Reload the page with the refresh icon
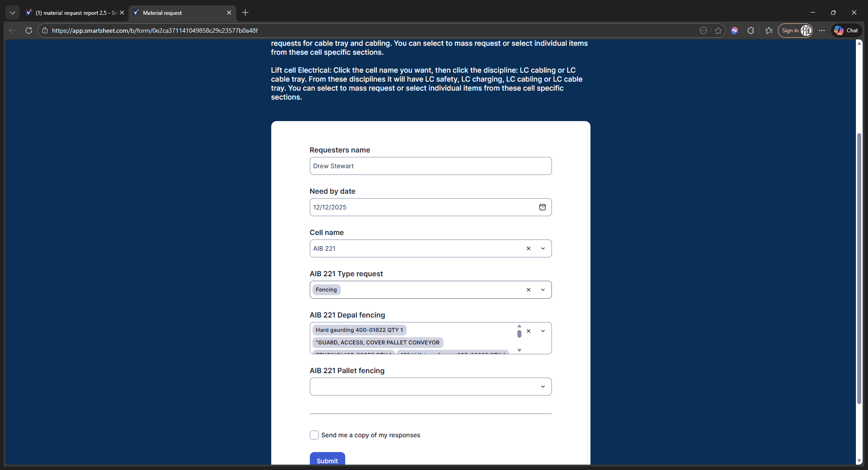This screenshot has height=470, width=868. point(29,30)
